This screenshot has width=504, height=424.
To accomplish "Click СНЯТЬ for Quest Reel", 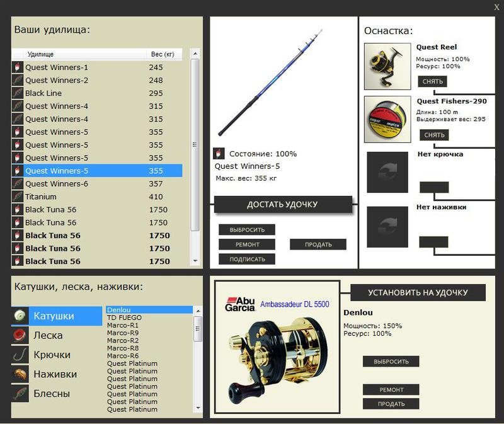I will [432, 81].
